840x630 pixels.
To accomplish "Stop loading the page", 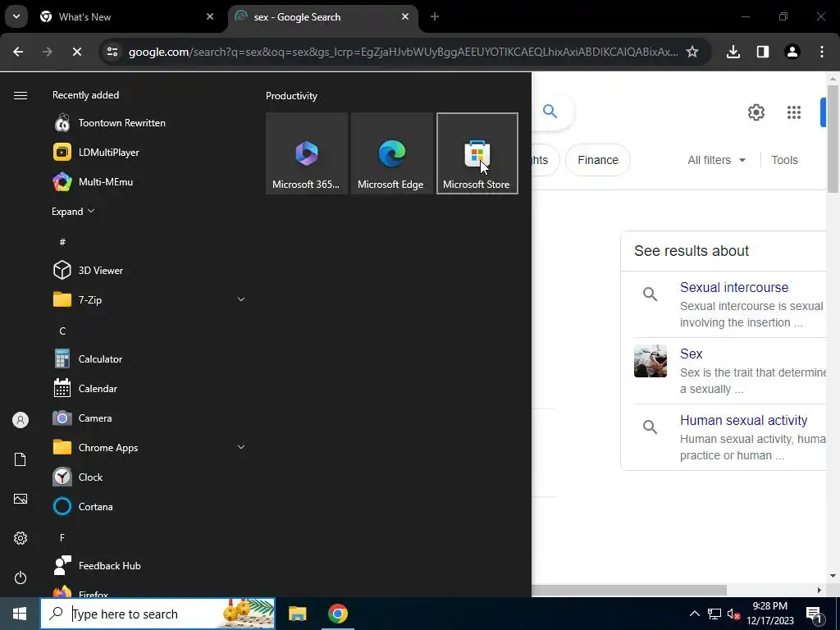I will pos(76,52).
